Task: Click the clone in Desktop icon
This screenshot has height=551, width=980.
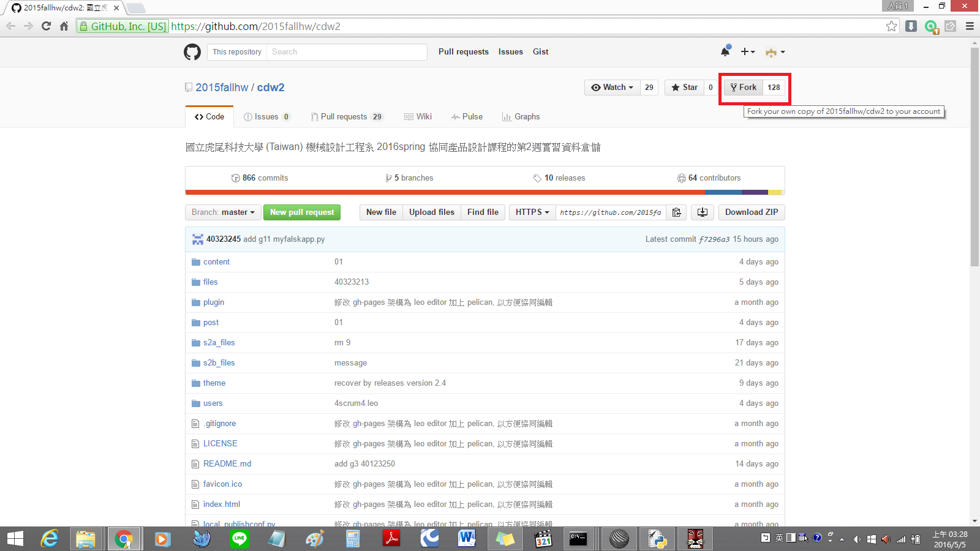Action: tap(703, 212)
